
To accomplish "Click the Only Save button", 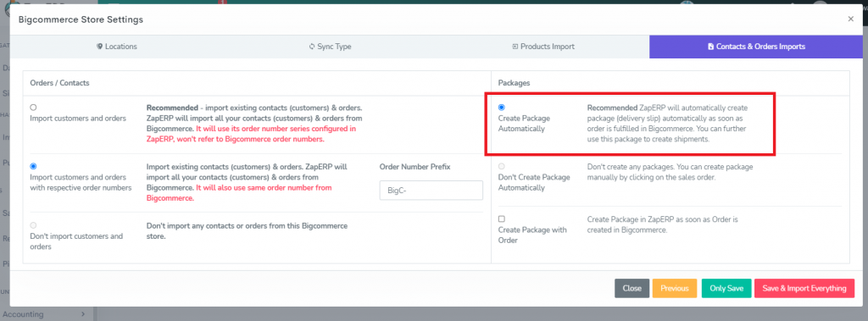I will 726,288.
